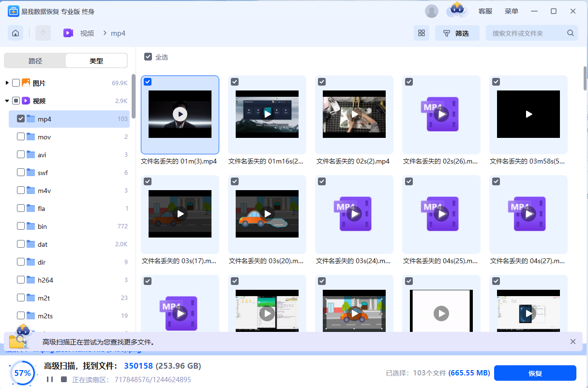This screenshot has height=388, width=588.
Task: Check the mov folder checkbox
Action: tap(21, 137)
